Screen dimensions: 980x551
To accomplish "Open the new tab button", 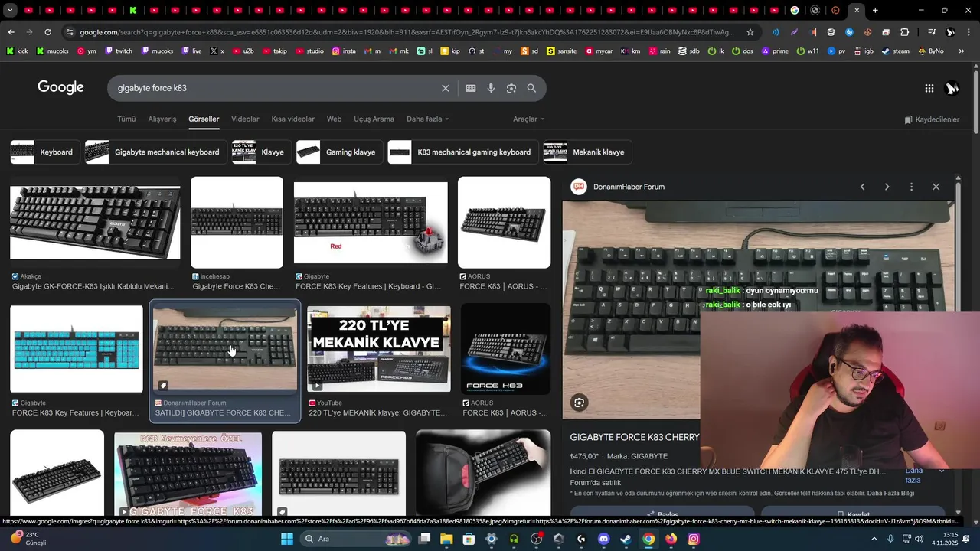I will click(x=875, y=11).
